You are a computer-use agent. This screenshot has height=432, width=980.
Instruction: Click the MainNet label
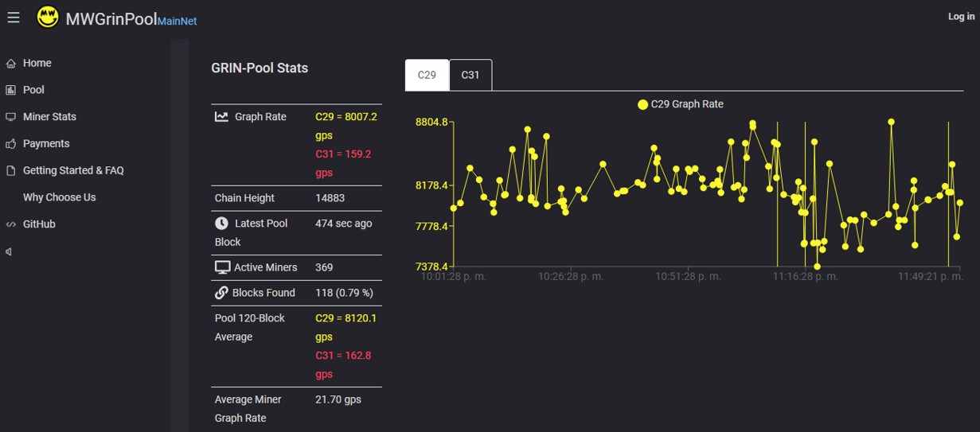[178, 21]
